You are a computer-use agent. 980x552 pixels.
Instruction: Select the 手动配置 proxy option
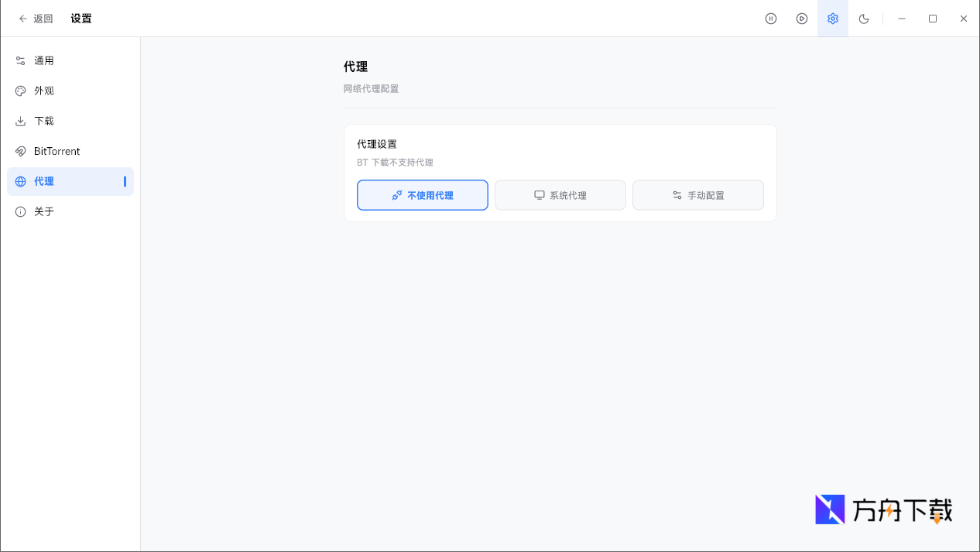(697, 194)
